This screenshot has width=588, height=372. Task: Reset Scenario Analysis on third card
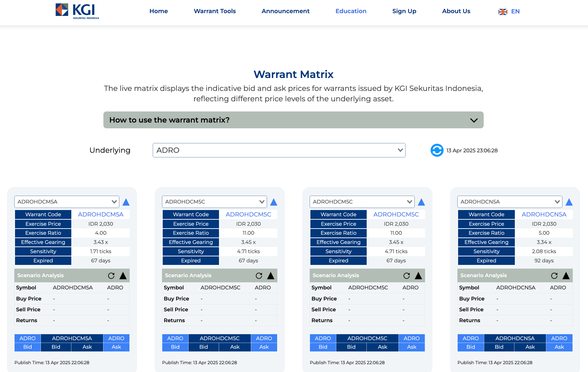[x=407, y=276]
